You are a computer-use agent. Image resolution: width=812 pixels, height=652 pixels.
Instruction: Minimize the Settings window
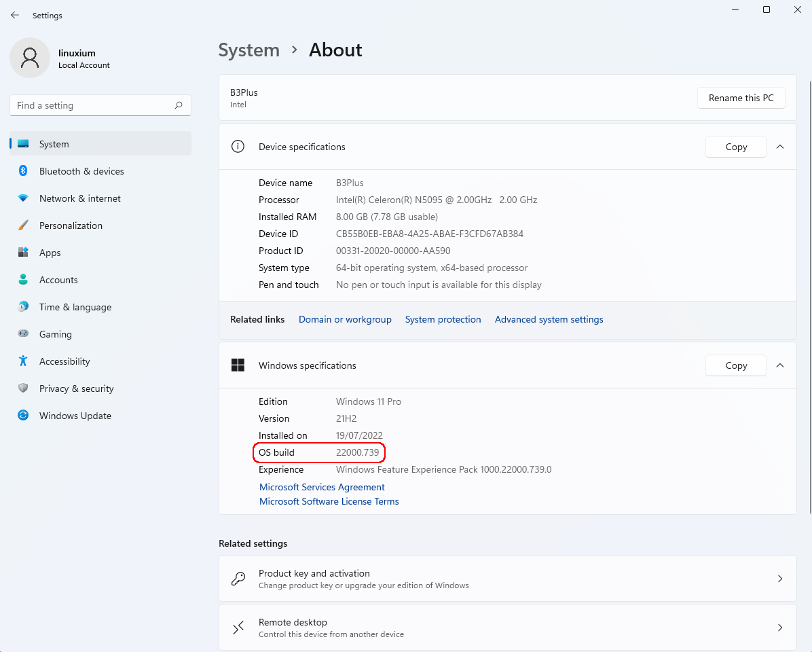(x=735, y=10)
